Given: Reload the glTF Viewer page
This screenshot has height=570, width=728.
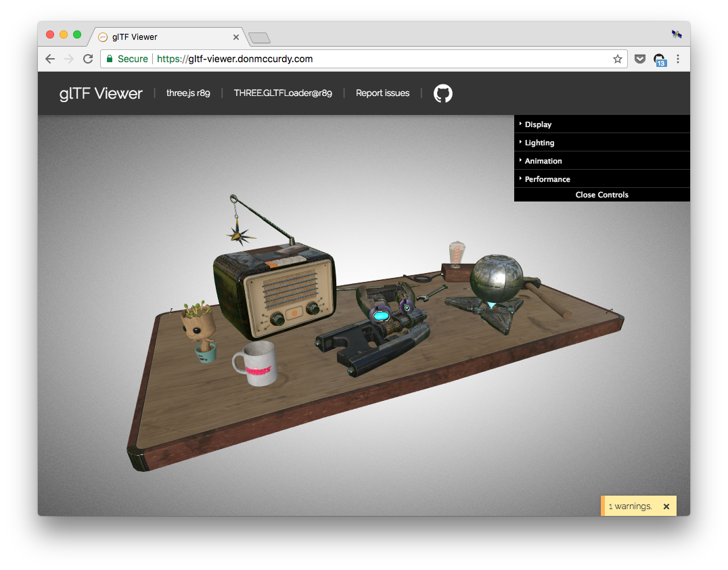Looking at the screenshot, I should (x=88, y=59).
